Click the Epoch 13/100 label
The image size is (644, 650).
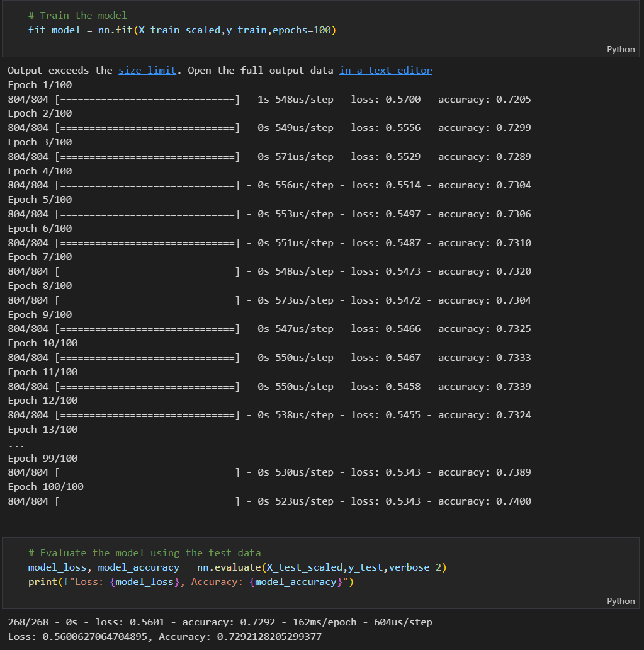click(x=42, y=429)
